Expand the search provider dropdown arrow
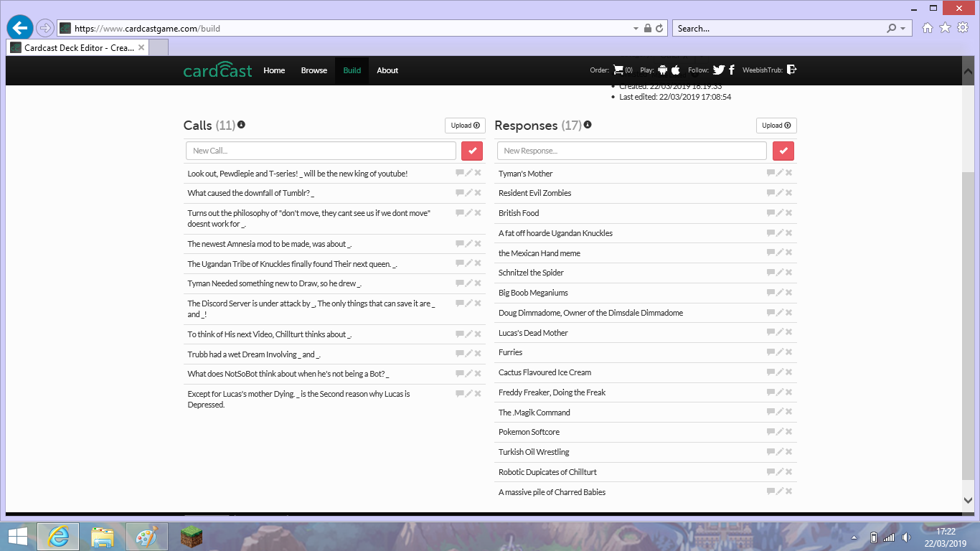 click(x=903, y=29)
